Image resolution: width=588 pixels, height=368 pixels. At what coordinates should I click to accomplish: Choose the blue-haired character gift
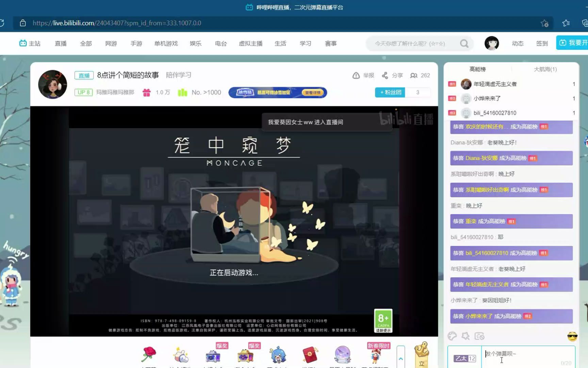point(278,355)
